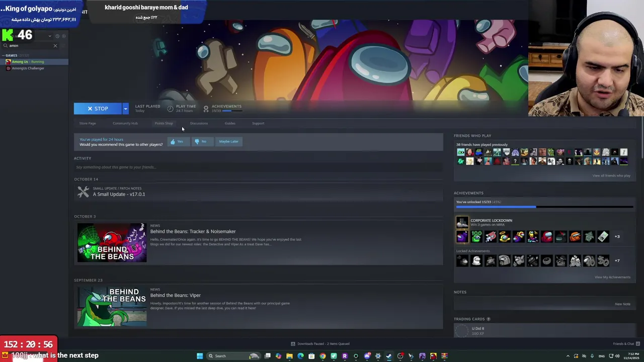Click the wrench patch notes icon
This screenshot has height=362, width=644.
83,192
